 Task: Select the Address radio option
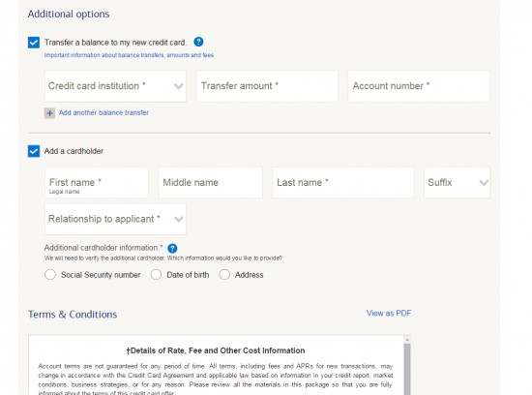pos(224,274)
